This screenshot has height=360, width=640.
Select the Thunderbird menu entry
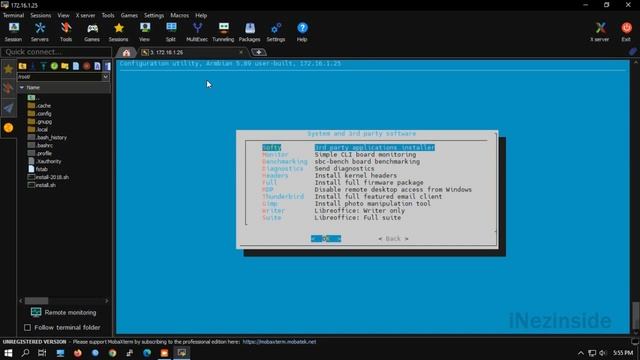pos(283,196)
